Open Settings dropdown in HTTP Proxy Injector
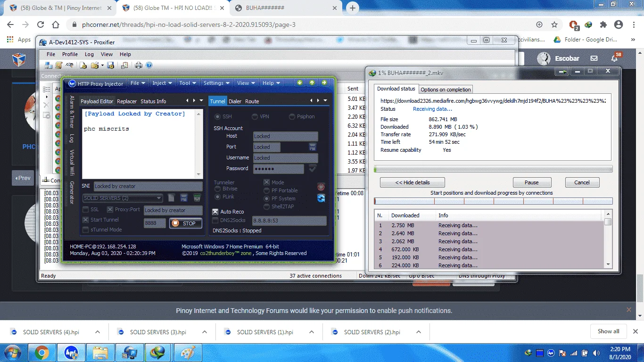This screenshot has height=362, width=644. (x=216, y=83)
